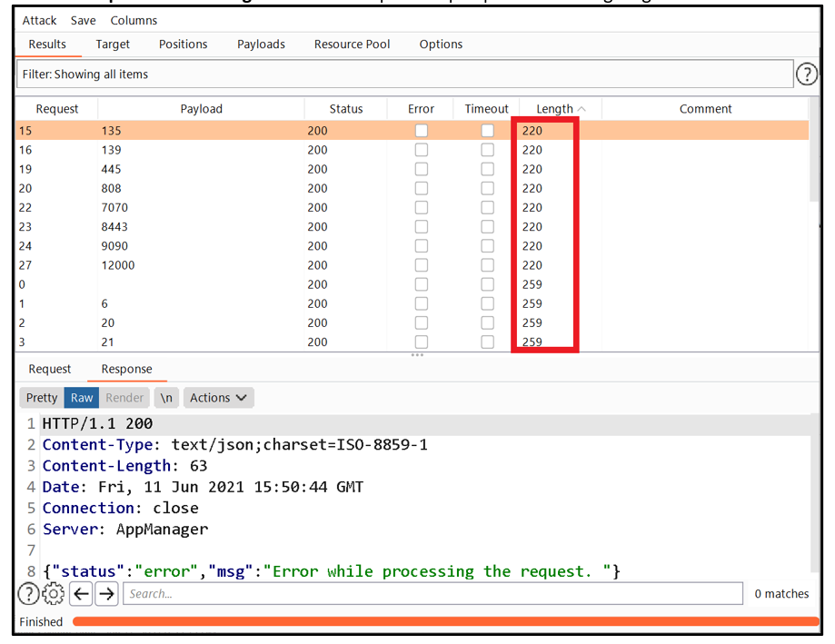Screen dimensions: 835x644
Task: Switch to the Payloads tab
Action: click(261, 45)
